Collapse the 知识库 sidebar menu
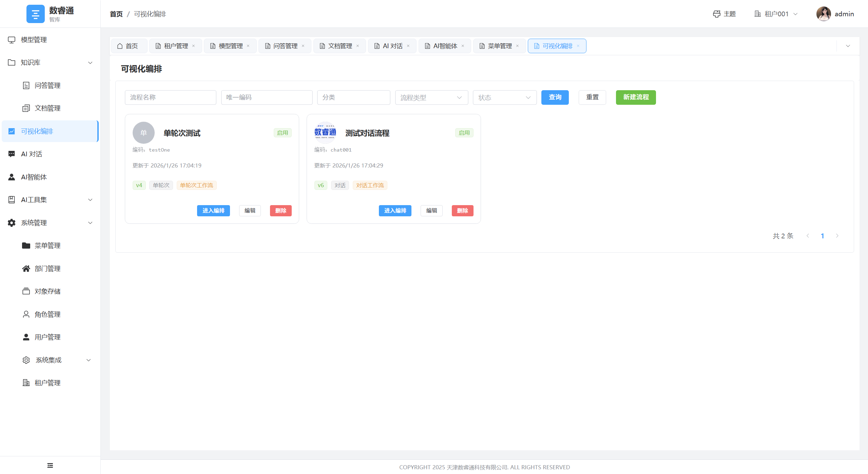Screen dimensions: 868x474 50,62
